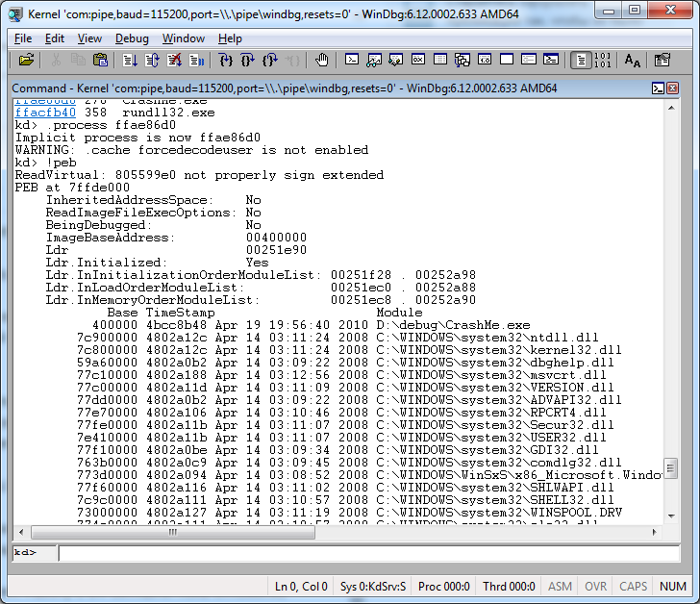Image resolution: width=700 pixels, height=604 pixels.
Task: Open the File menu
Action: [23, 38]
